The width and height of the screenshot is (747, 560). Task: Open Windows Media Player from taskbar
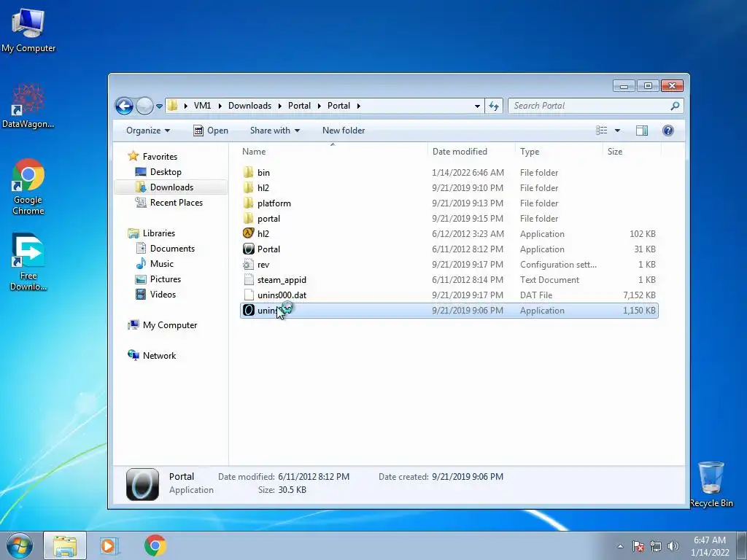[x=109, y=545]
